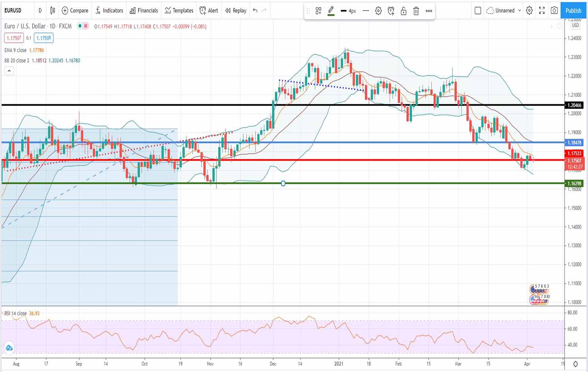
Task: Open the line style dropdown
Action: [366, 11]
